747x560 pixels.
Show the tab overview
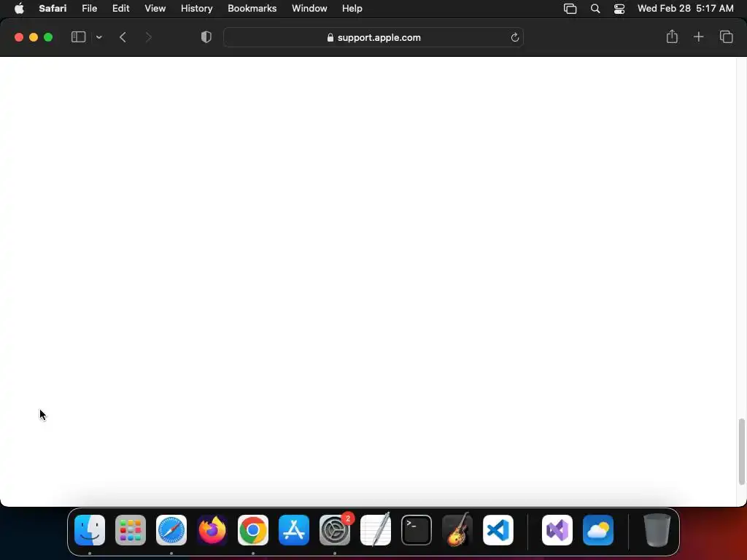pos(726,36)
